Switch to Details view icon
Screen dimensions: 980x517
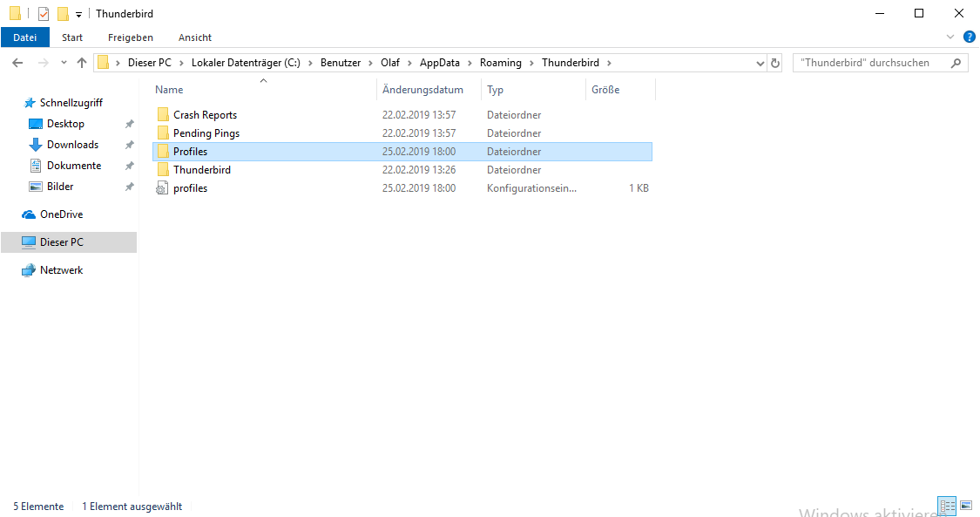tap(947, 505)
